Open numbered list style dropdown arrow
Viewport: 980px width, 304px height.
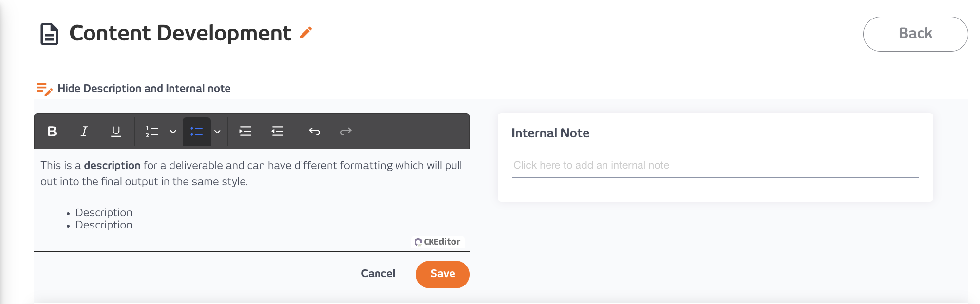tap(173, 132)
